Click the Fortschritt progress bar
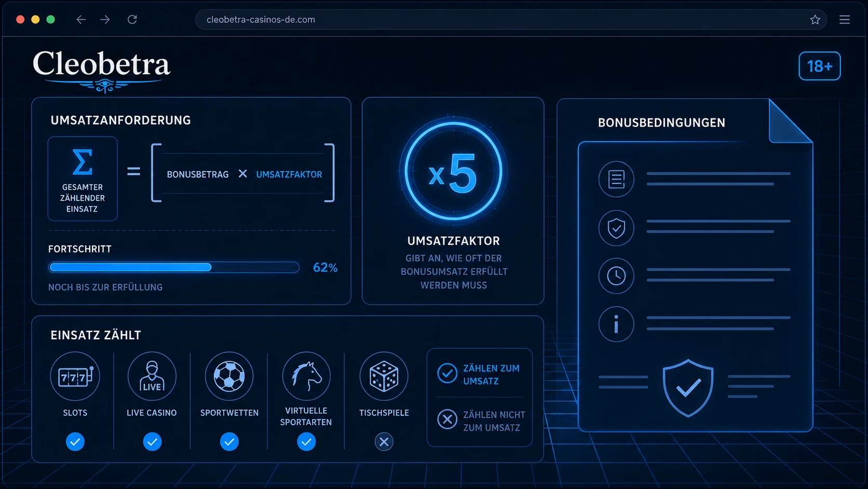 pyautogui.click(x=174, y=267)
